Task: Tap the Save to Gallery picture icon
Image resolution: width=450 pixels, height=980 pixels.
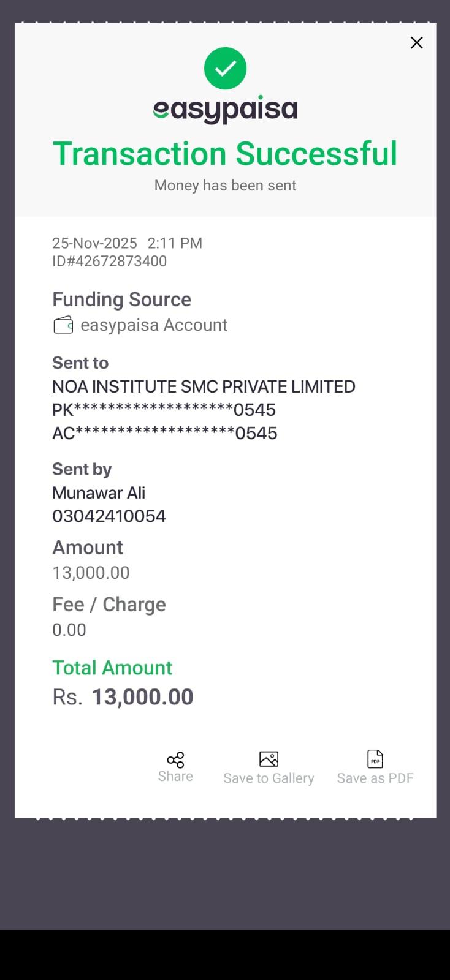Action: coord(269,759)
